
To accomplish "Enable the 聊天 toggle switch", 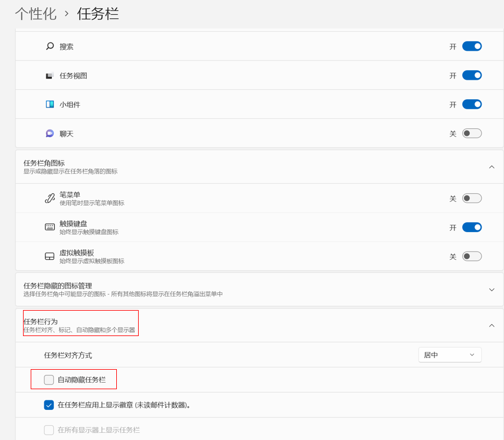I will coord(472,133).
